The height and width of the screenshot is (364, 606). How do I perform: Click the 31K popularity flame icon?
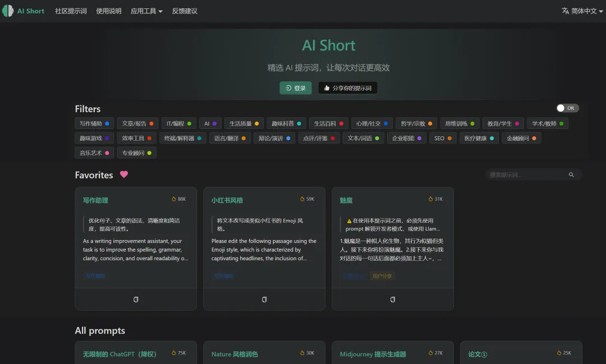tap(430, 199)
